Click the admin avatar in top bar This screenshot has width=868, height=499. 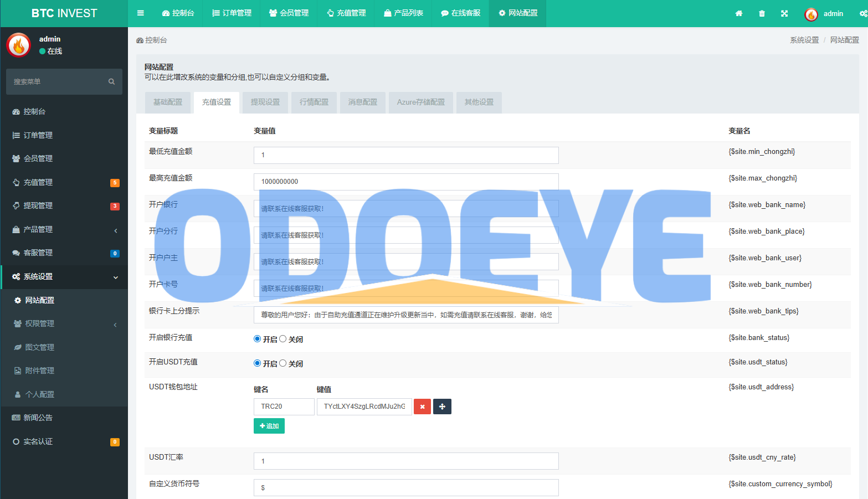[811, 14]
